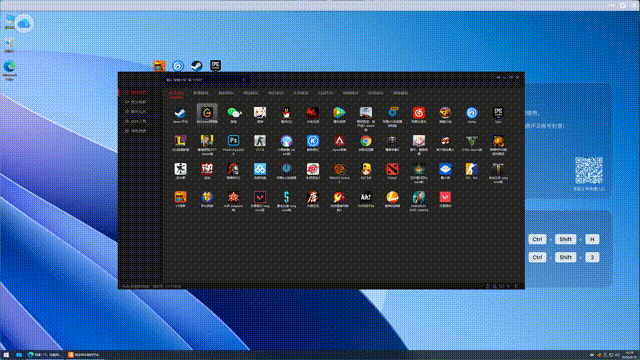This screenshot has height=360, width=640.
Task: Launch the WeChat green bubble icon
Action: coord(234,113)
